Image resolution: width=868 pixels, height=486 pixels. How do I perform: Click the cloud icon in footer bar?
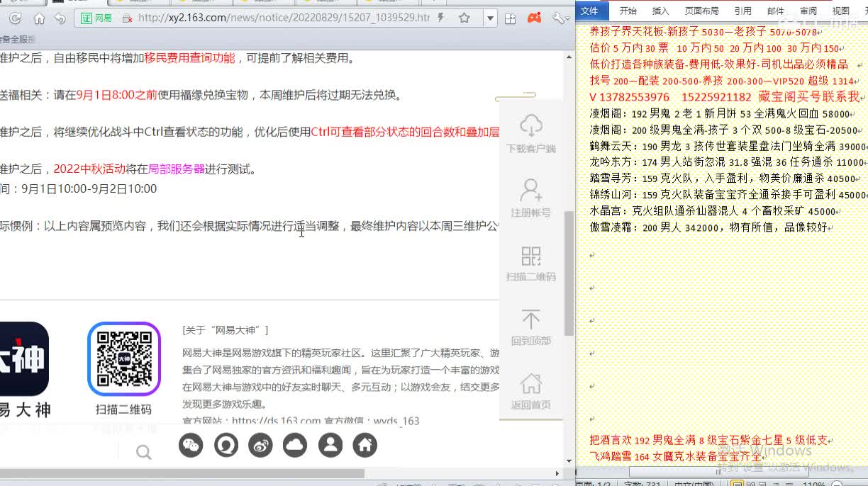point(295,445)
